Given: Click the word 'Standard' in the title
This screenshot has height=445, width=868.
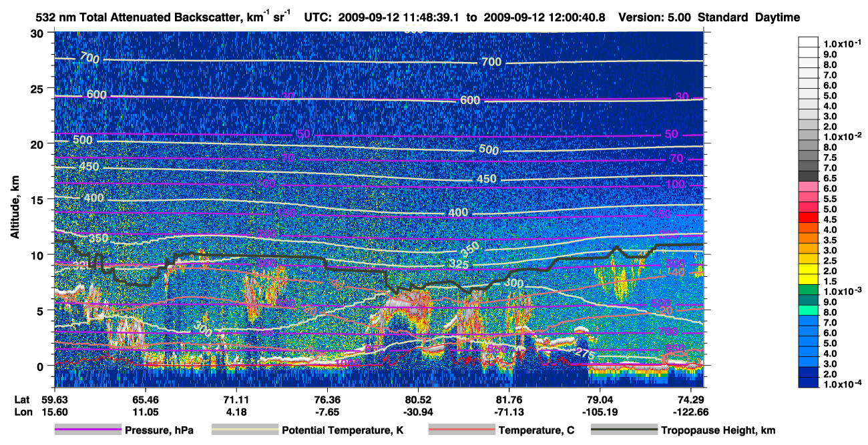Looking at the screenshot, I should (x=724, y=18).
